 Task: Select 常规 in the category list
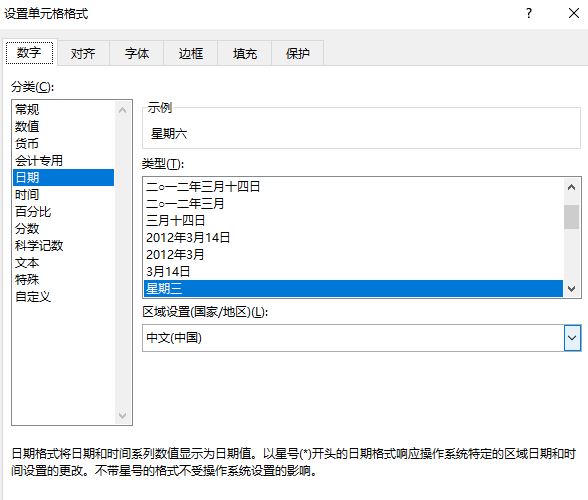63,110
